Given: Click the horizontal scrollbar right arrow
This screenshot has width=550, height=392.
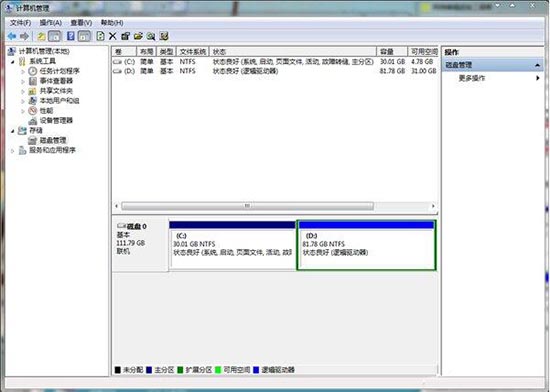Looking at the screenshot, I should tap(433, 206).
